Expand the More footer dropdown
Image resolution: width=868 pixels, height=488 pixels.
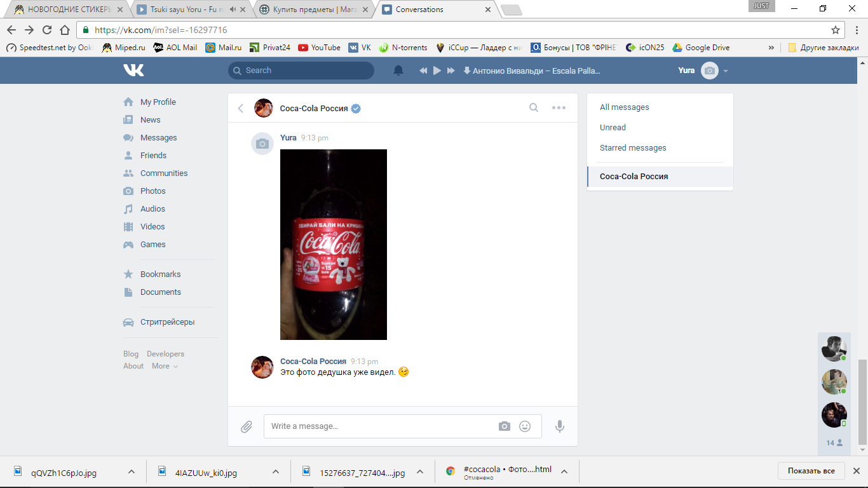tap(165, 366)
